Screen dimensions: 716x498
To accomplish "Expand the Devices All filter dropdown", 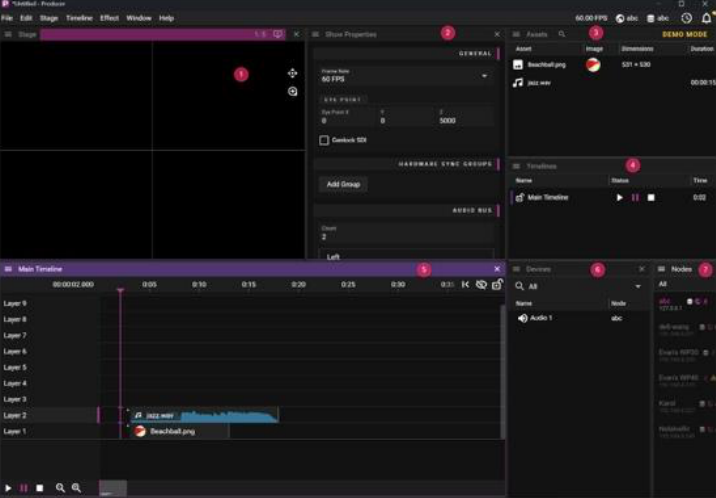I will 638,286.
